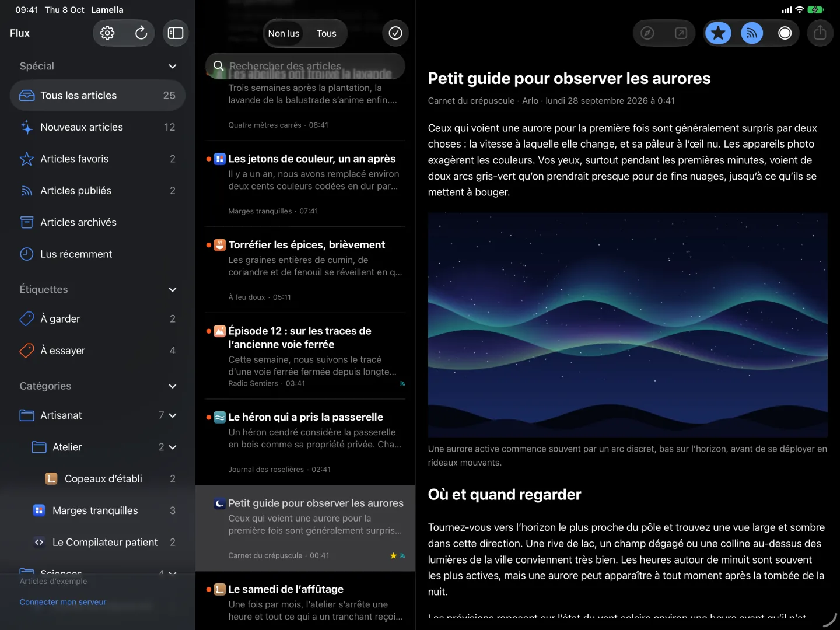Collapse the Artisanat category chevron
Screen dimensions: 840x630
tap(173, 415)
